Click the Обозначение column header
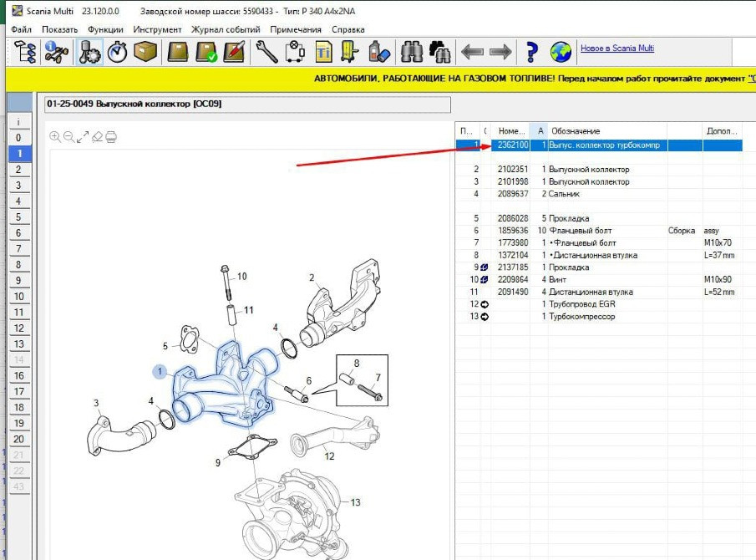 click(x=576, y=131)
